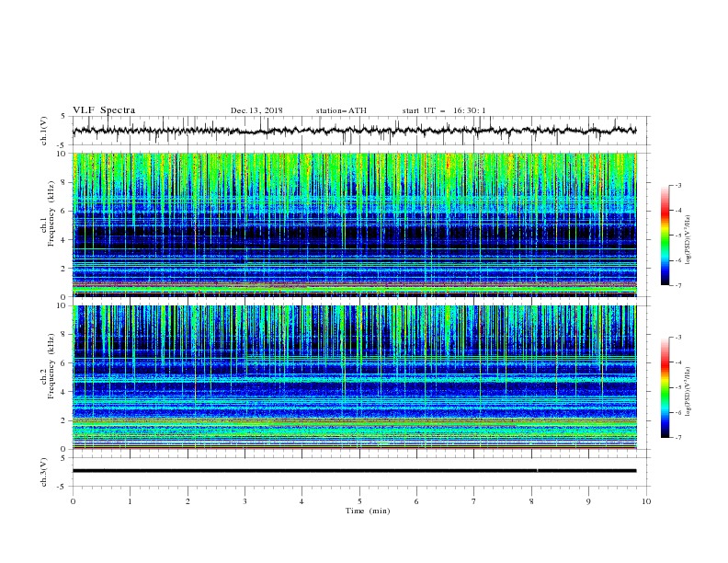Image resolution: width=728 pixels, height=563 pixels.
Task: Click the black ch.3 voltage trace
Action: pyautogui.click(x=354, y=471)
